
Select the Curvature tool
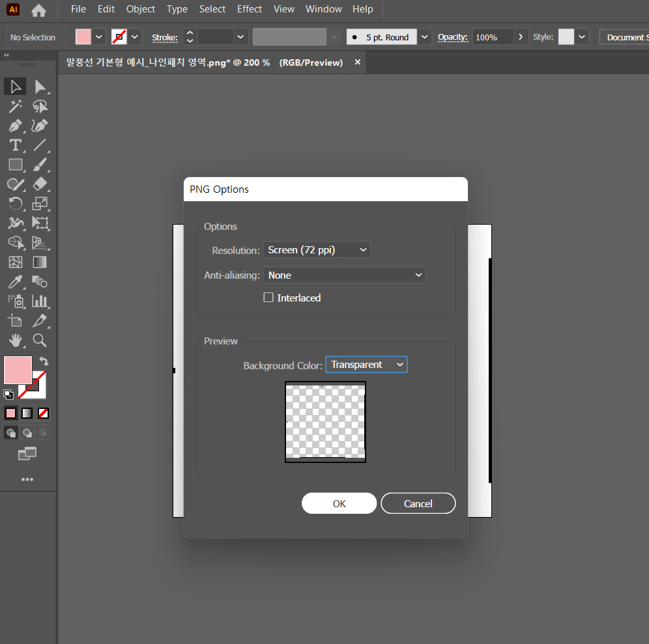click(x=40, y=126)
